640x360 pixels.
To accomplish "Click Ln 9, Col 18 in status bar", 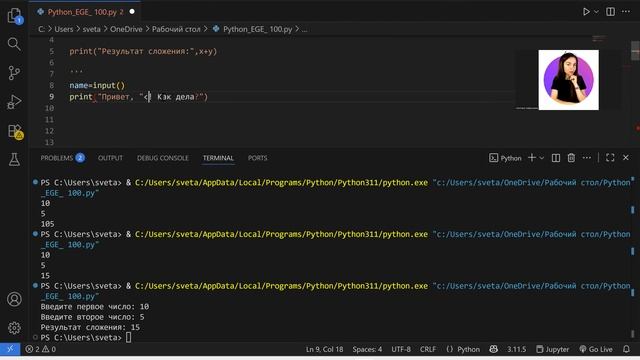I will (324, 349).
